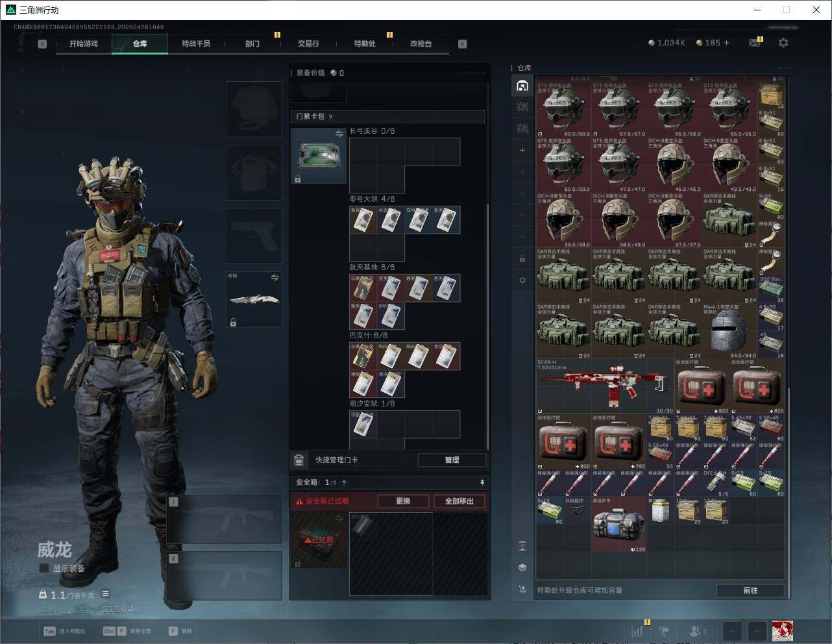
Task: Click the empty helmet equipment slot
Action: click(254, 108)
